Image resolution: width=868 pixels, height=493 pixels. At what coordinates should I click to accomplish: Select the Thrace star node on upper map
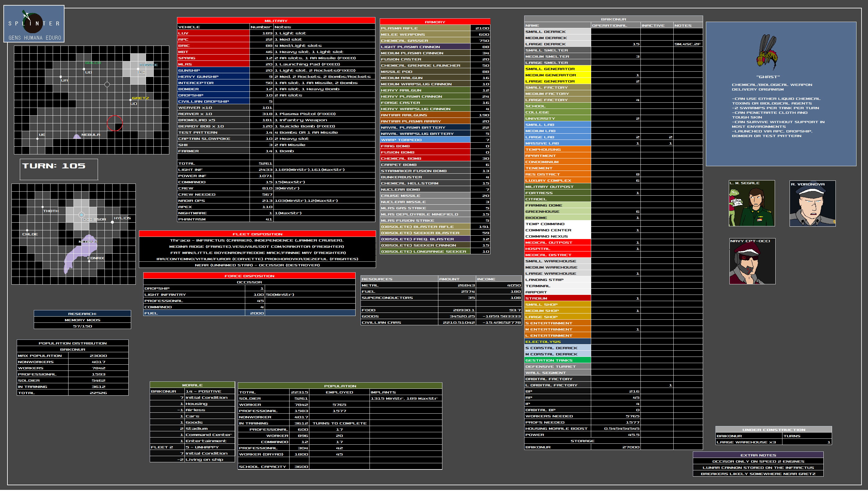tap(138, 69)
